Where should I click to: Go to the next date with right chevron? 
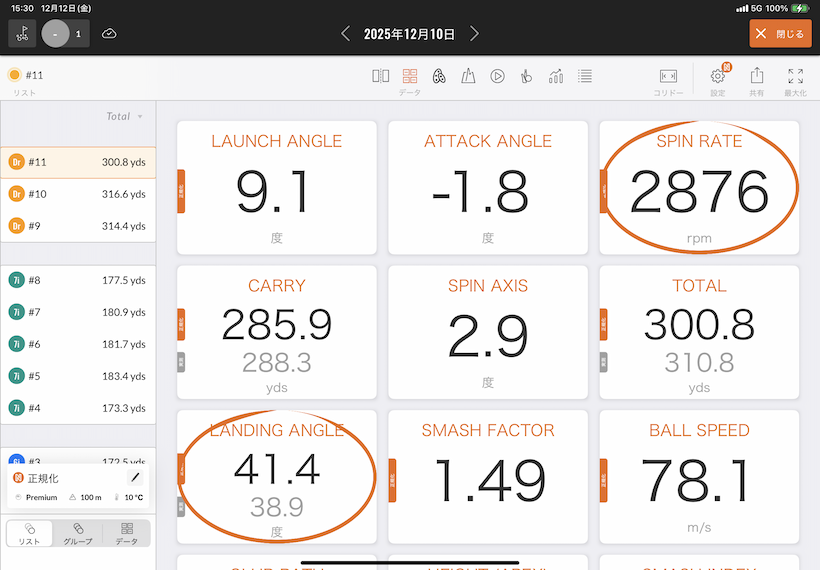[x=474, y=34]
